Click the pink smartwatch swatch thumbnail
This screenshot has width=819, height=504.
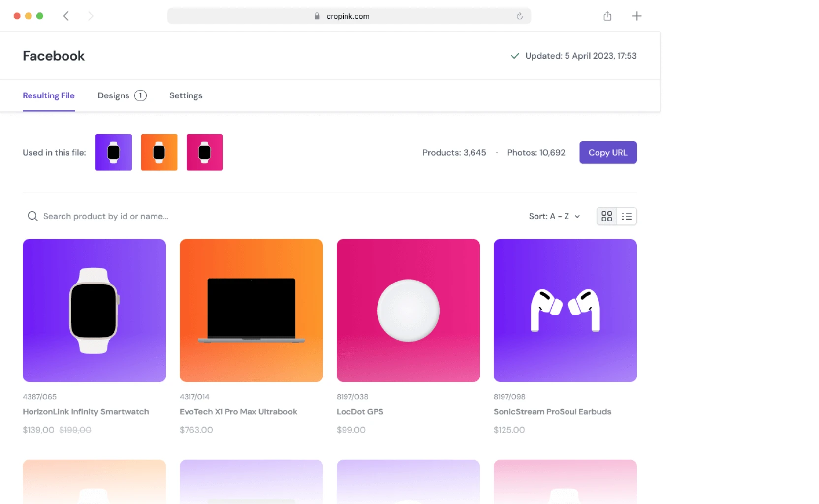click(204, 152)
